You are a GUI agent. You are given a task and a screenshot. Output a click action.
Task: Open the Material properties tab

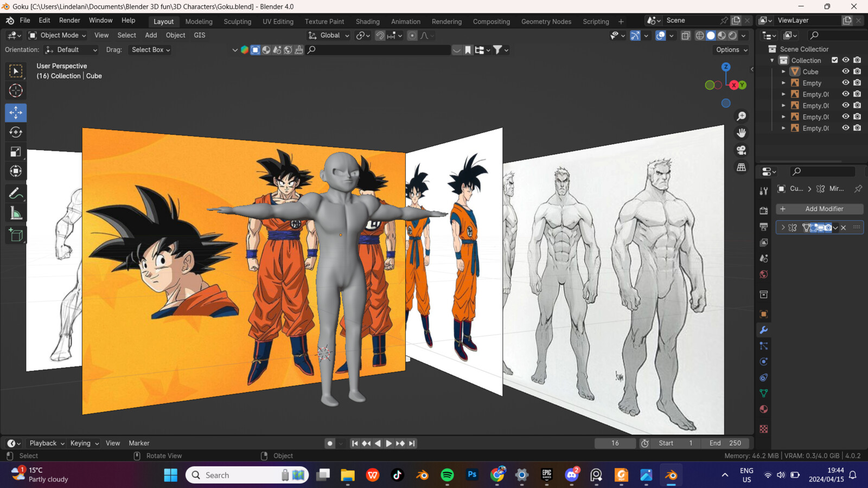coord(764,409)
